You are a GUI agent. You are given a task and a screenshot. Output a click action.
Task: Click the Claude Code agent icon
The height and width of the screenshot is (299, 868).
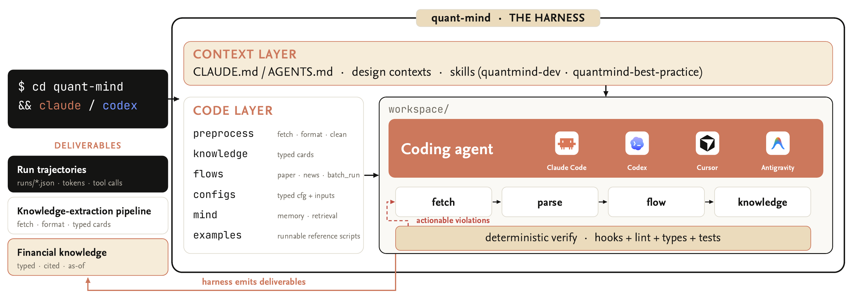(567, 143)
